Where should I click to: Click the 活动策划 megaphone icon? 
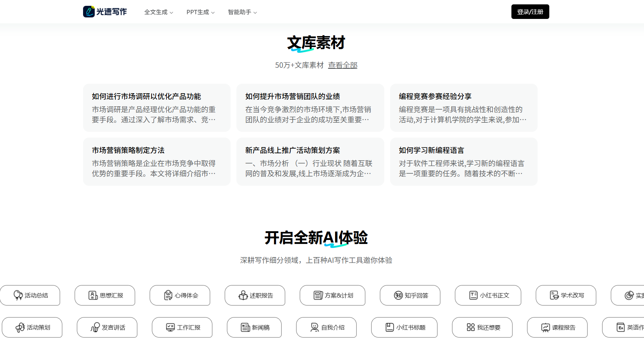pyautogui.click(x=20, y=327)
